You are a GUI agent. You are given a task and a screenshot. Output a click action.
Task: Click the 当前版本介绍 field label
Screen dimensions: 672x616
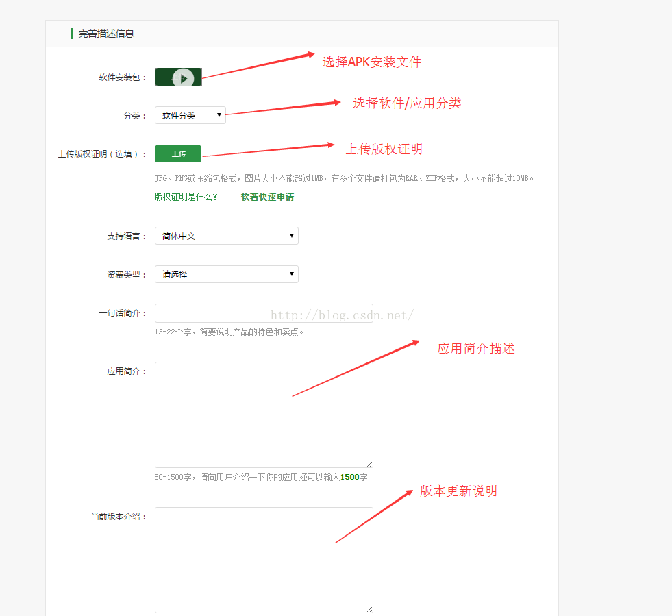(119, 517)
